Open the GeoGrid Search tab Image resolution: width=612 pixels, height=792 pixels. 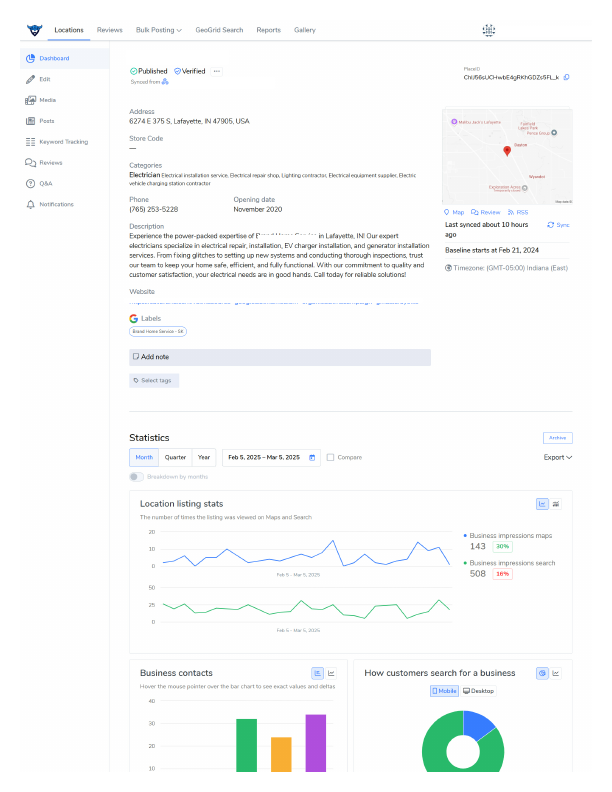pos(219,30)
